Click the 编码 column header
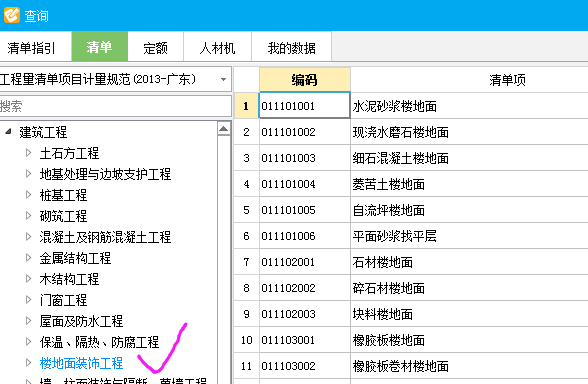 [x=304, y=80]
